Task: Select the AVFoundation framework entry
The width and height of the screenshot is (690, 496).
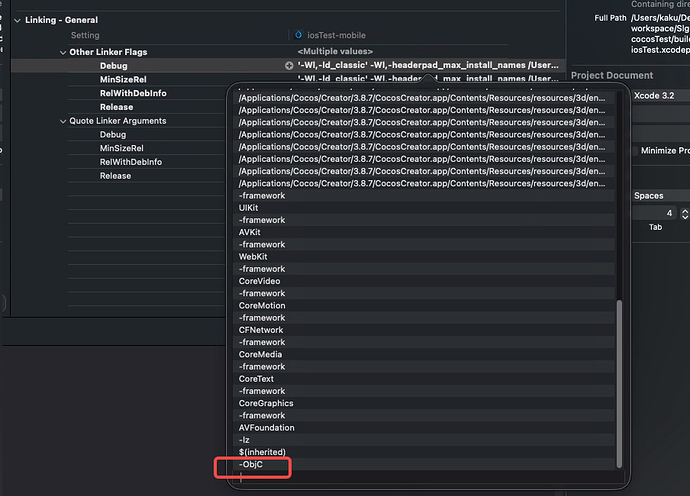Action: pyautogui.click(x=266, y=428)
